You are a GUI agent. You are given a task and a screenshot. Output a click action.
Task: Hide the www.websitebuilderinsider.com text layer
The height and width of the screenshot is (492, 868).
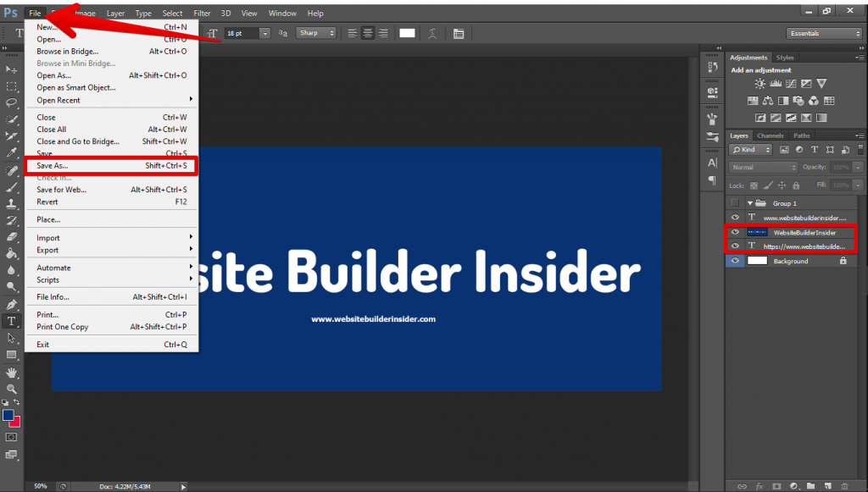736,217
